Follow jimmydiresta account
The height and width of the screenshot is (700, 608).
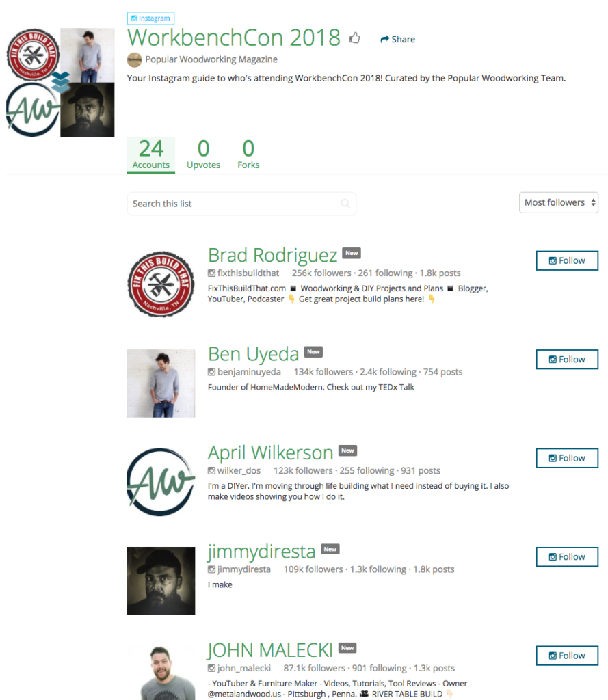567,556
